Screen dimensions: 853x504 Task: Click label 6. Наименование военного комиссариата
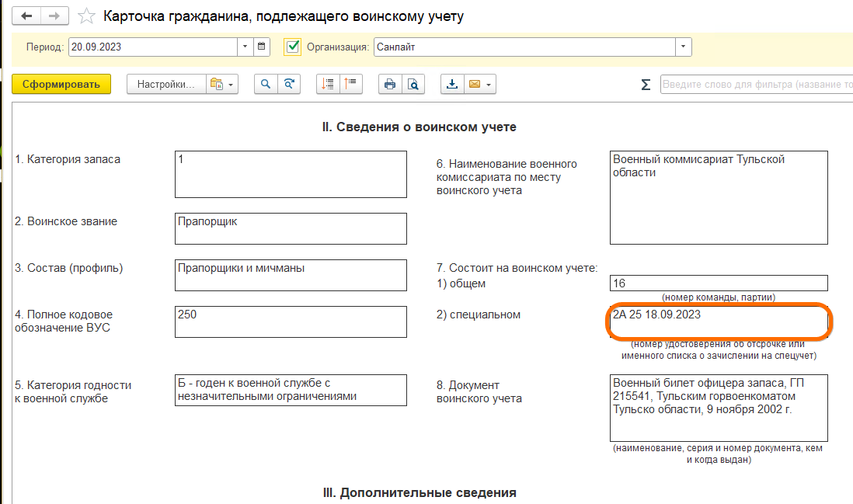(507, 177)
